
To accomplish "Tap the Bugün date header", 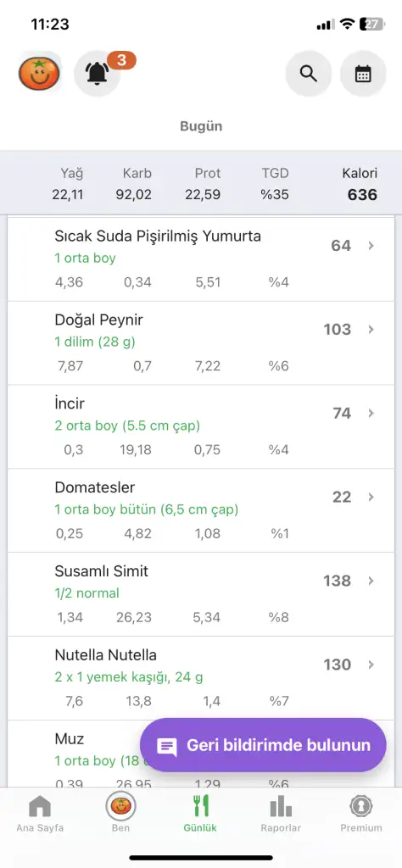I will pos(201,126).
